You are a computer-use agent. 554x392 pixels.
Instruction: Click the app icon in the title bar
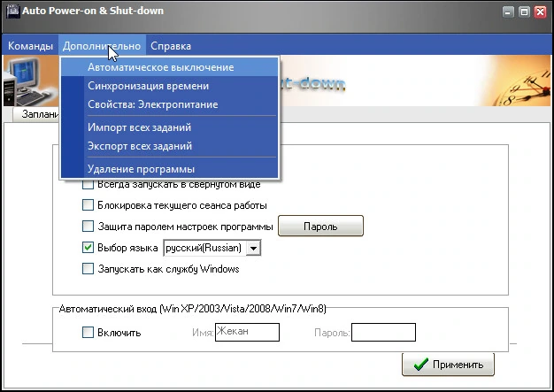(13, 12)
